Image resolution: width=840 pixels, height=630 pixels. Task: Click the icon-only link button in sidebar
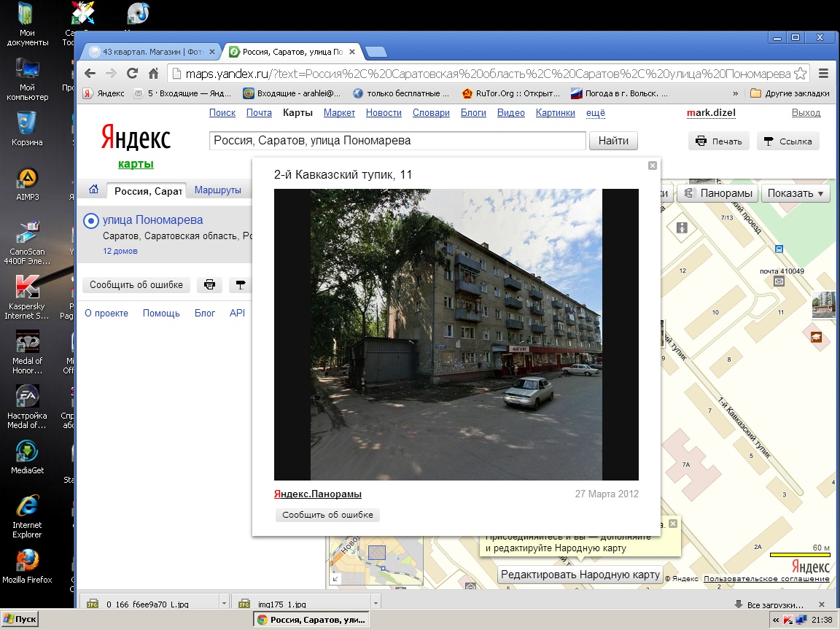click(240, 284)
